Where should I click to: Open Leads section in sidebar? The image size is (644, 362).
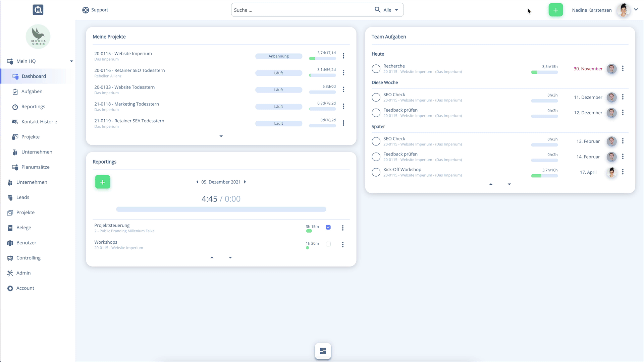[x=22, y=197]
